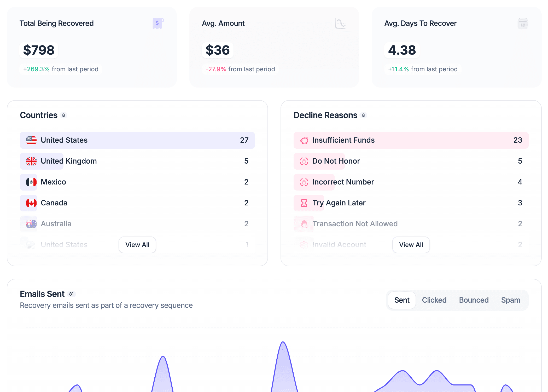Click the hourglass icon beside Try Again Later
Image resolution: width=548 pixels, height=392 pixels.
304,203
